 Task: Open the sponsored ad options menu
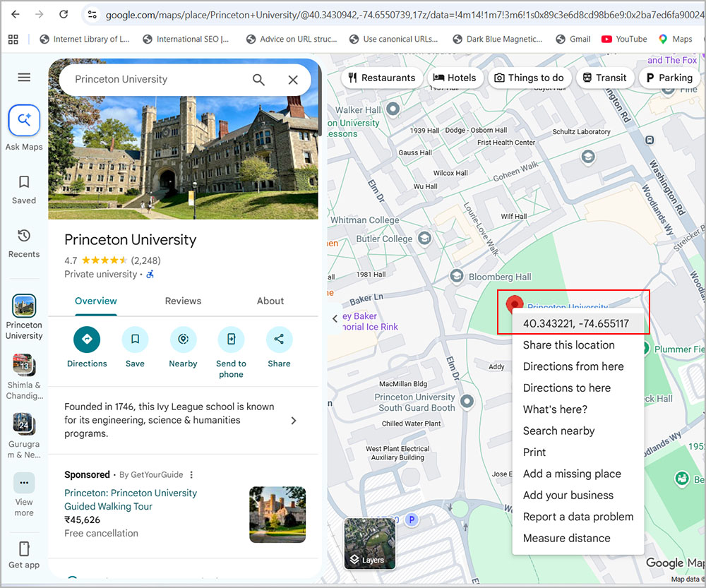tap(191, 474)
